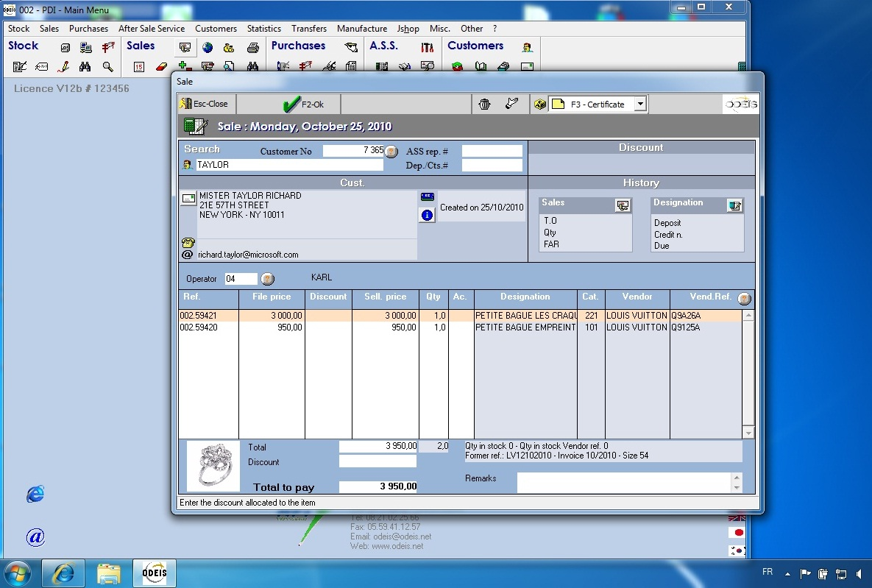Click the Designation column header in item table

pos(525,297)
